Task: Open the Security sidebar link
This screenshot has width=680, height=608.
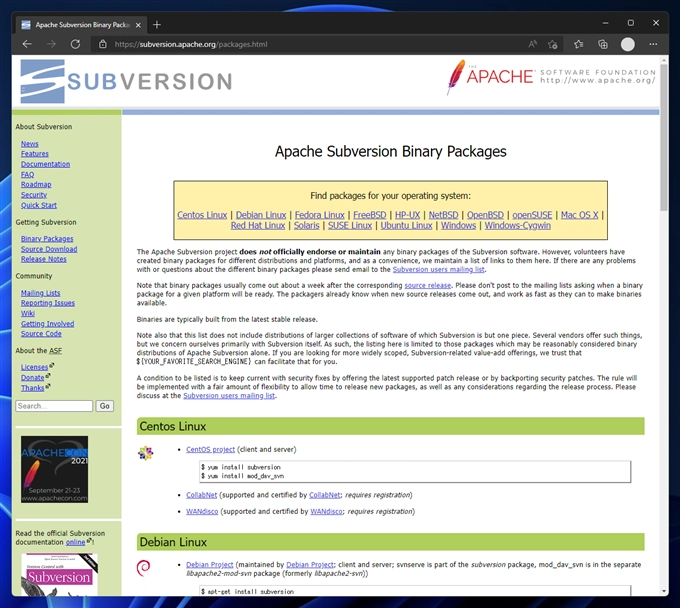Action: point(34,195)
